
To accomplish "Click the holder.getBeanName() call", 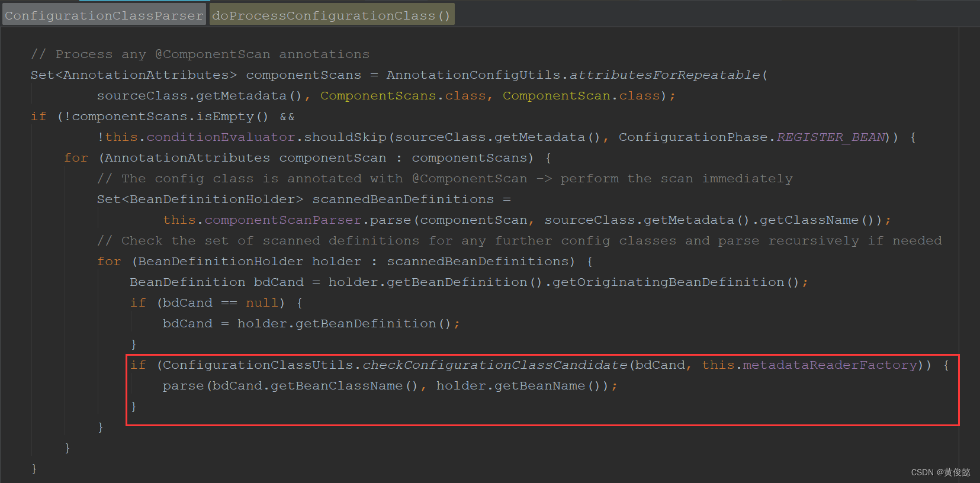I will click(x=519, y=386).
